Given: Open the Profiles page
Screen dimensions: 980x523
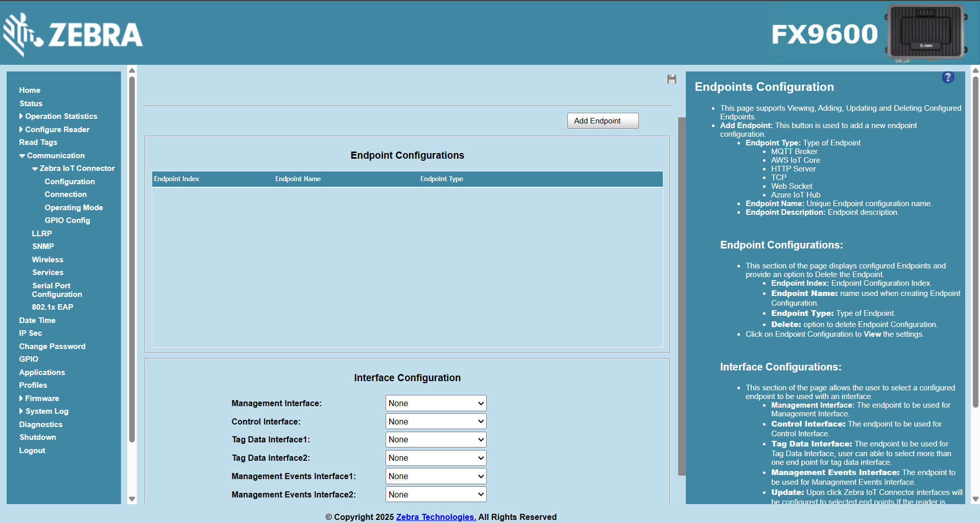Looking at the screenshot, I should tap(33, 385).
